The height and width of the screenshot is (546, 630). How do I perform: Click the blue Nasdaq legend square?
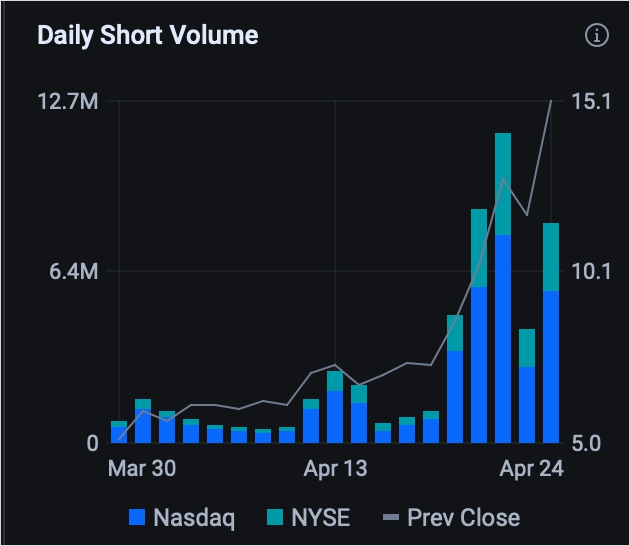point(138,517)
